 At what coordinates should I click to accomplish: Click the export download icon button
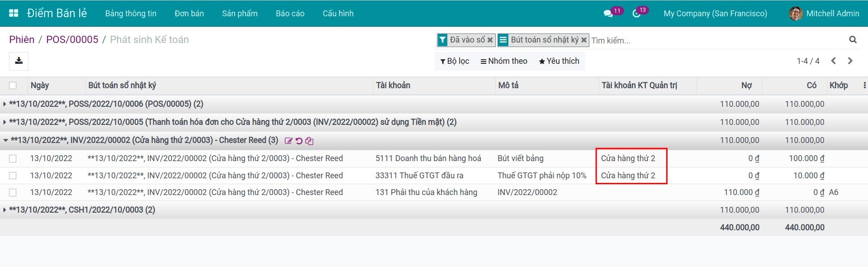[x=19, y=61]
